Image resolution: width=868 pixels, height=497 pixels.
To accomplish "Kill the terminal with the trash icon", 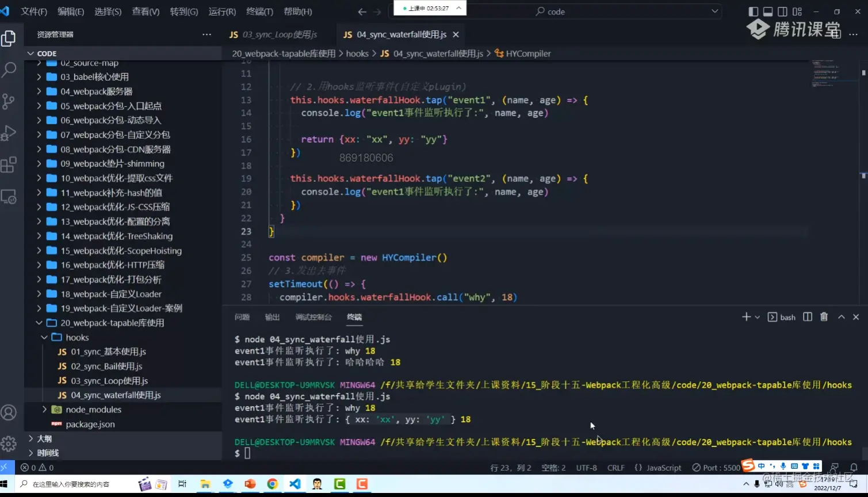I will pos(824,317).
